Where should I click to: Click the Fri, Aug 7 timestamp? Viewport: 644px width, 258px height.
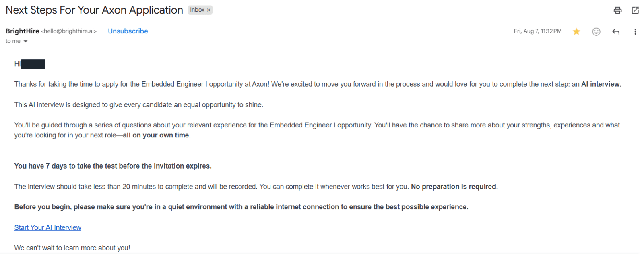pyautogui.click(x=538, y=31)
